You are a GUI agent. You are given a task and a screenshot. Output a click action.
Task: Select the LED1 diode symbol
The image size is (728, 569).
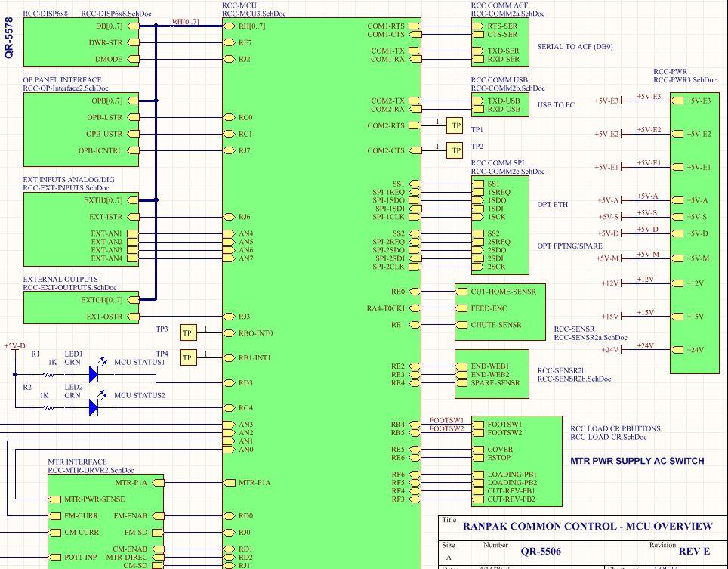tap(94, 374)
